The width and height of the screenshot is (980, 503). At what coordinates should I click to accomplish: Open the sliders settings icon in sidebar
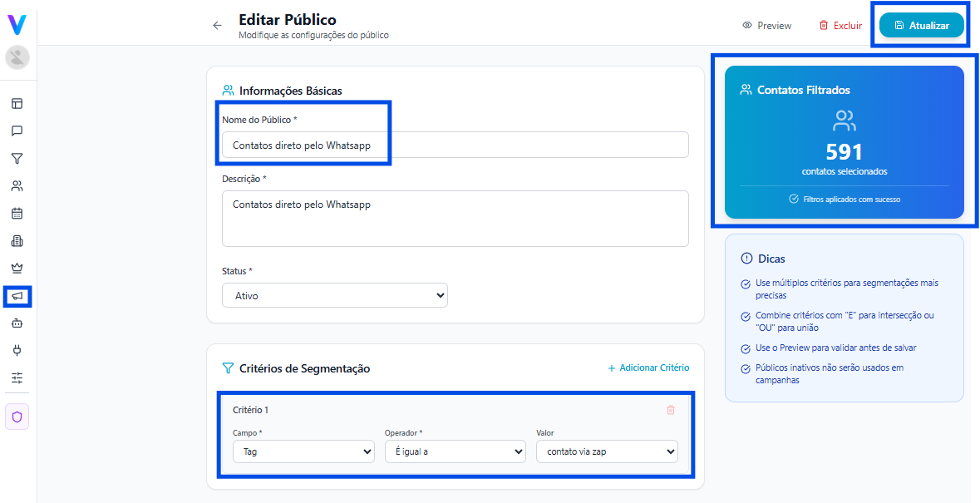(x=17, y=377)
